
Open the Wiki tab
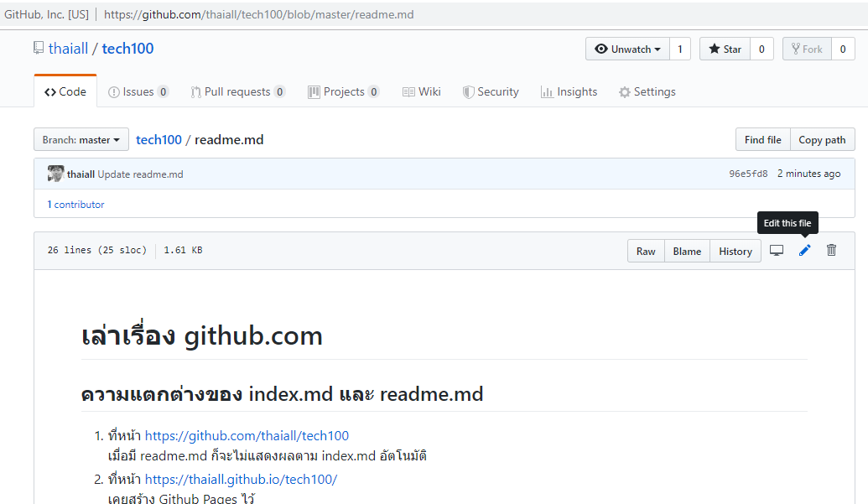421,92
